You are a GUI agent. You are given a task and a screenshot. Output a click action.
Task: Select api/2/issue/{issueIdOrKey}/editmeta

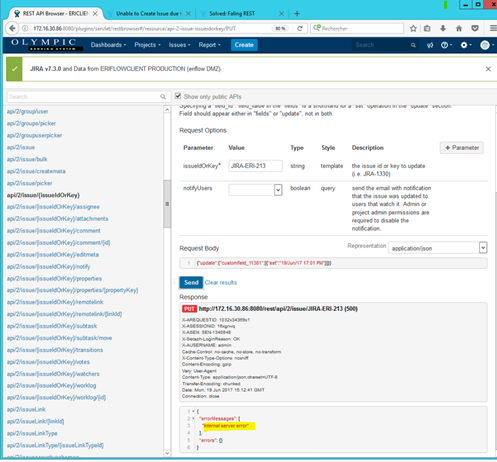(53, 255)
